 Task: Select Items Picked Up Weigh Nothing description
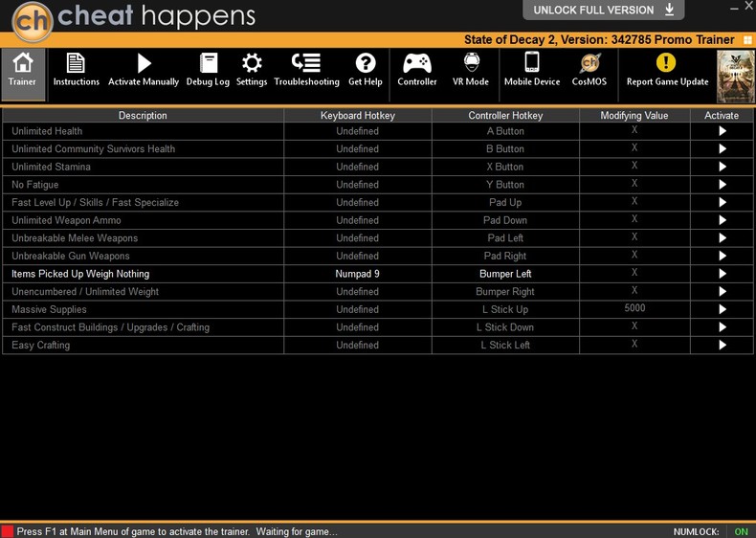pyautogui.click(x=144, y=274)
